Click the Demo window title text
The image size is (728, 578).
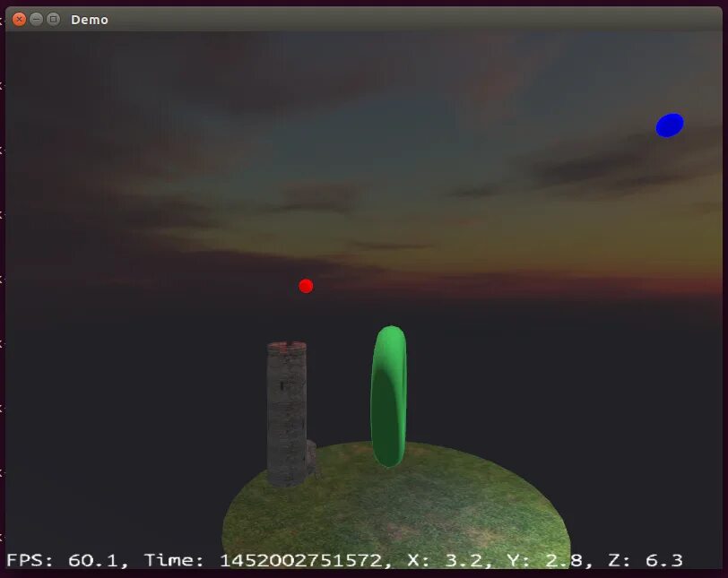click(x=89, y=20)
